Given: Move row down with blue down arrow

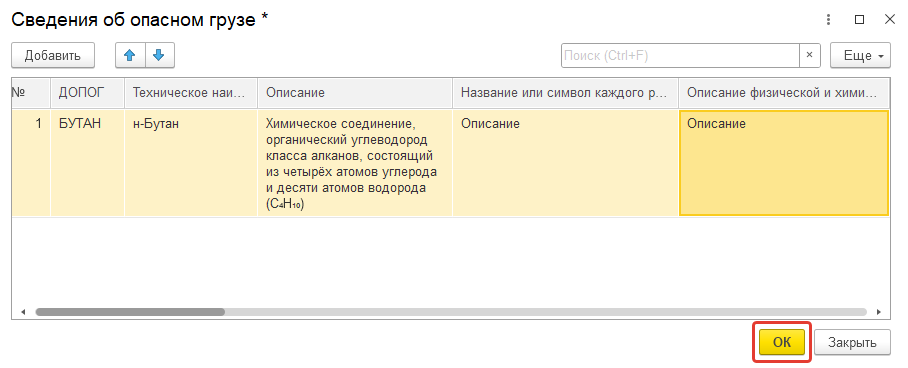Looking at the screenshot, I should pyautogui.click(x=159, y=56).
